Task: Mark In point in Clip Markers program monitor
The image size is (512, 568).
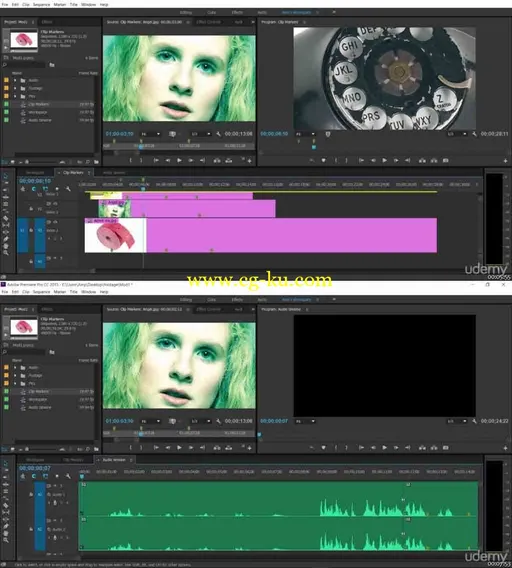Action: (x=336, y=160)
